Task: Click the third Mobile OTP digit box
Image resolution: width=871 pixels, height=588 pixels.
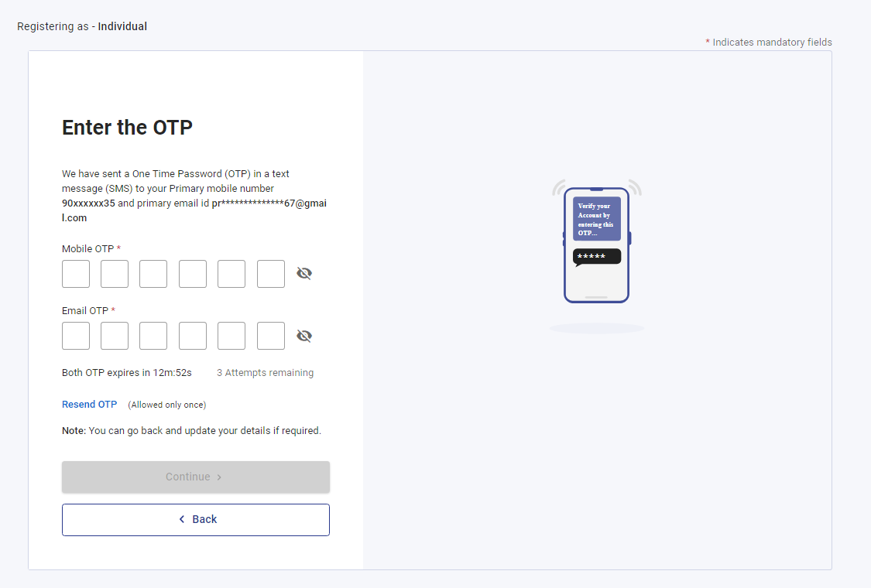Action: point(153,274)
